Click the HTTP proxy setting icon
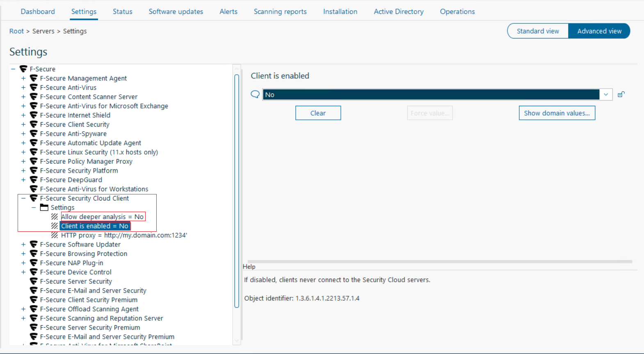Screen dimensions: 644x354 (55, 235)
